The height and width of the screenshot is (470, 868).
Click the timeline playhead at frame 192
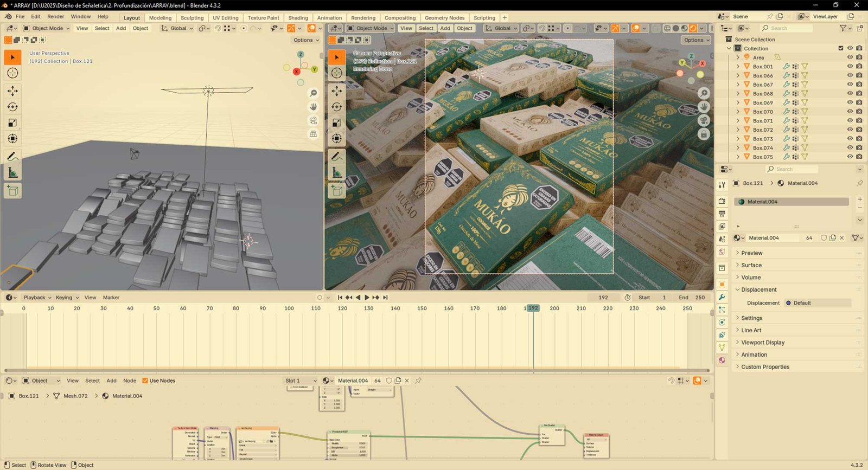(x=533, y=308)
